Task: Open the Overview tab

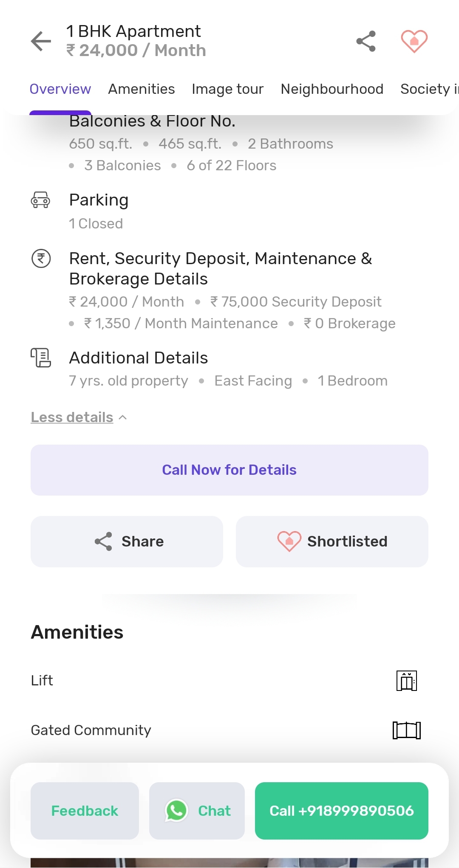Action: (60, 89)
